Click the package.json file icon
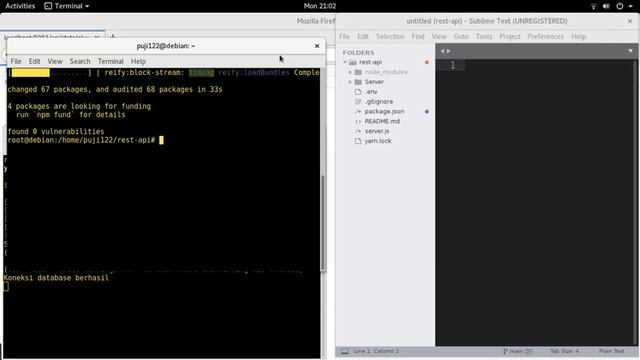Viewport: 640px width, 360px height. tap(358, 111)
